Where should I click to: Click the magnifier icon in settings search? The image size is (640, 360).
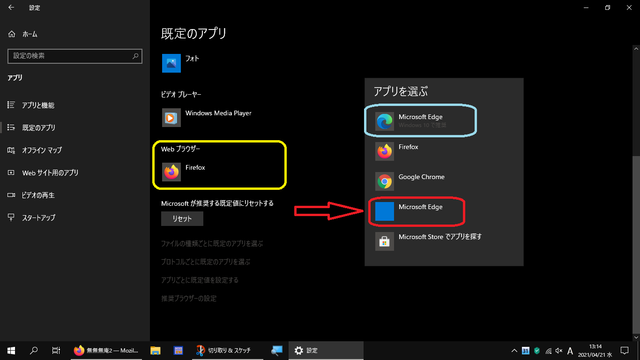tap(136, 56)
